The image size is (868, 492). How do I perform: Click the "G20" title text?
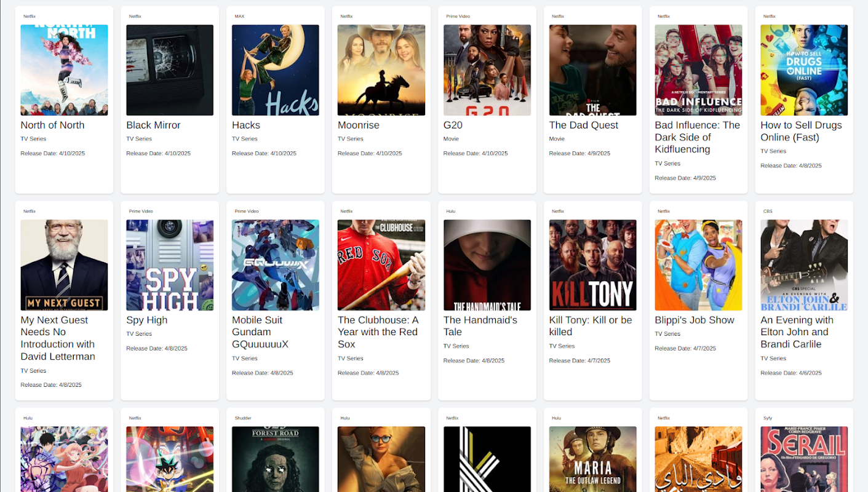[453, 125]
